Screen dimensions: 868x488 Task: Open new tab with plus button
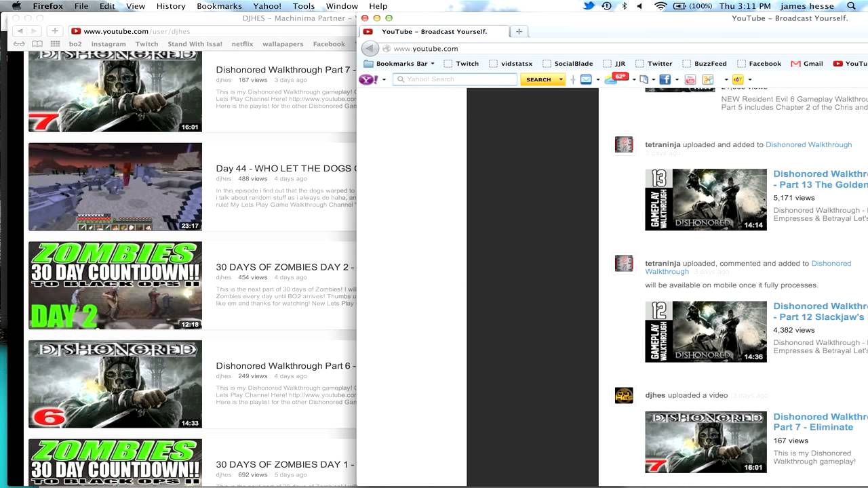(519, 31)
